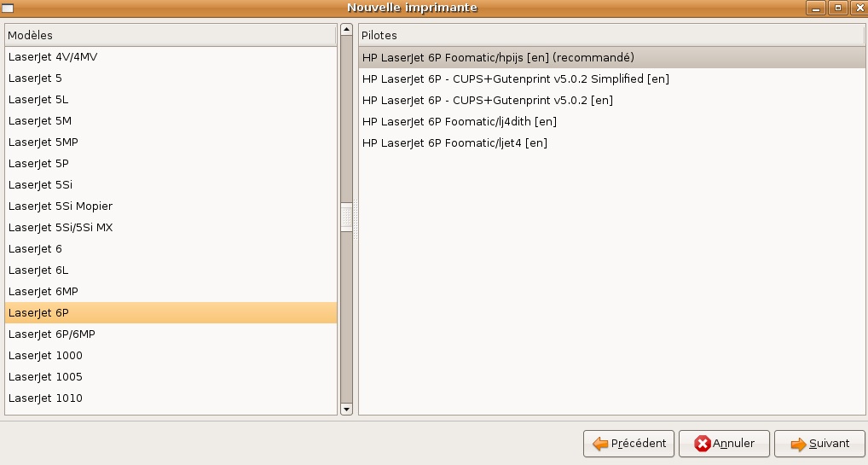Sort by the Modèles column header

tap(171, 35)
